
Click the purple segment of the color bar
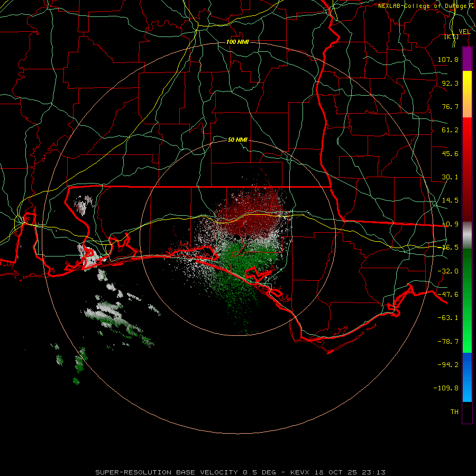tap(467, 59)
